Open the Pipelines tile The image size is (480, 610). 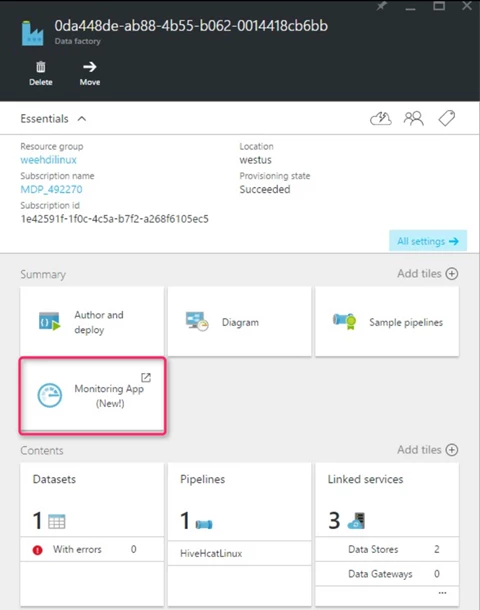coord(240,534)
